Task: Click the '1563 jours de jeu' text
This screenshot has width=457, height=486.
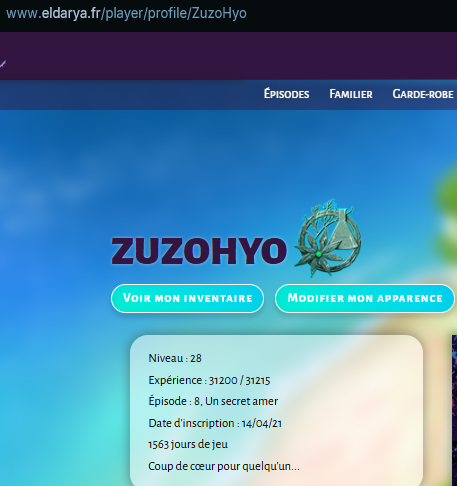Action: (188, 444)
